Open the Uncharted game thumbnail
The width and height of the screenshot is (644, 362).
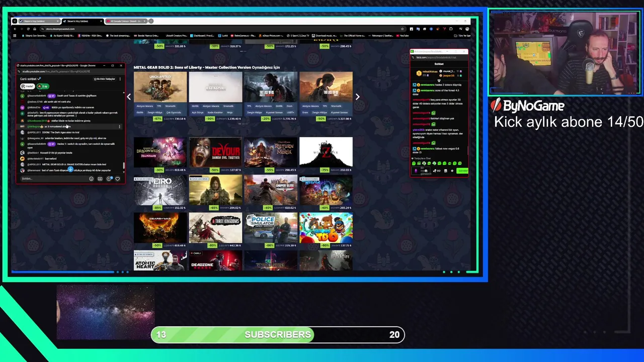pyautogui.click(x=160, y=87)
